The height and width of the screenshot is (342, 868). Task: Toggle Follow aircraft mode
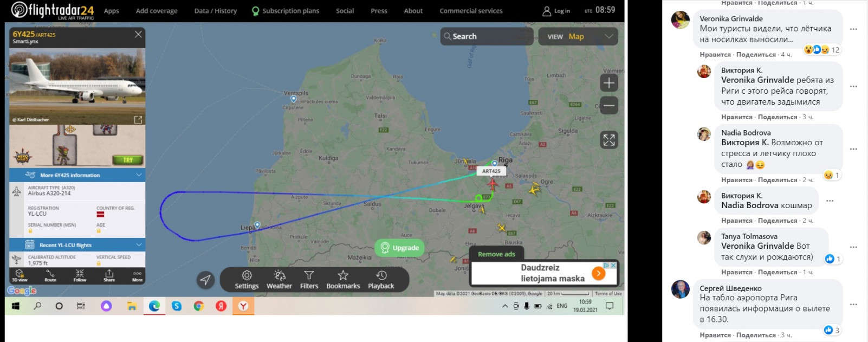[80, 275]
